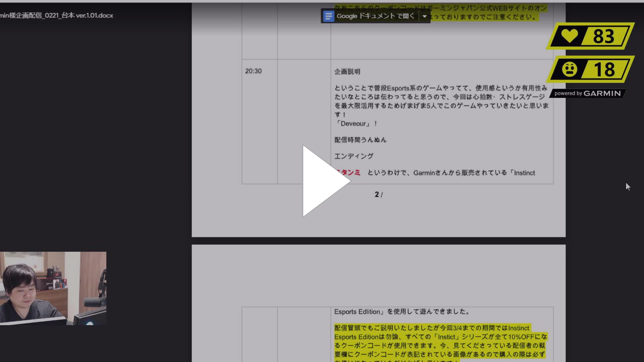644x362 pixels.
Task: Click the mouse cursor position on document page
Action: (628, 187)
